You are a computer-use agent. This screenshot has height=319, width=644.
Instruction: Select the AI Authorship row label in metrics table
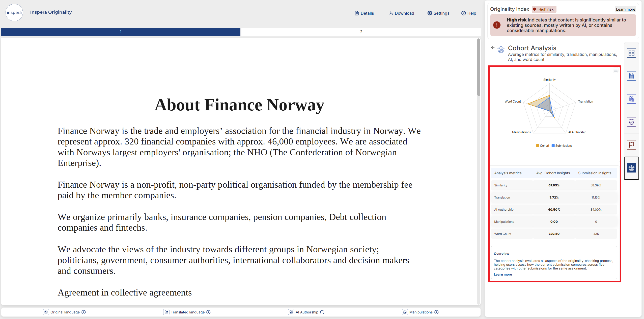click(504, 210)
